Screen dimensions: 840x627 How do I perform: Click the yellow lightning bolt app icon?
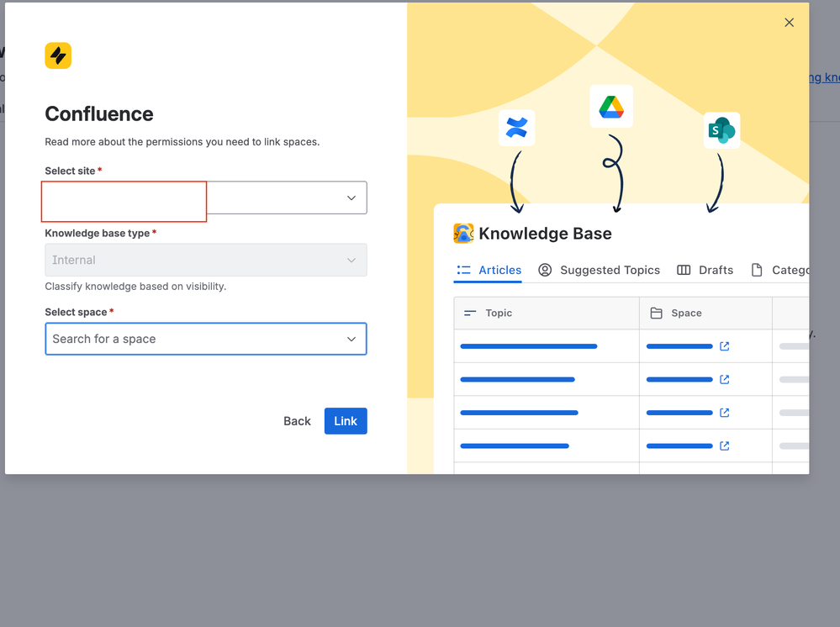58,55
